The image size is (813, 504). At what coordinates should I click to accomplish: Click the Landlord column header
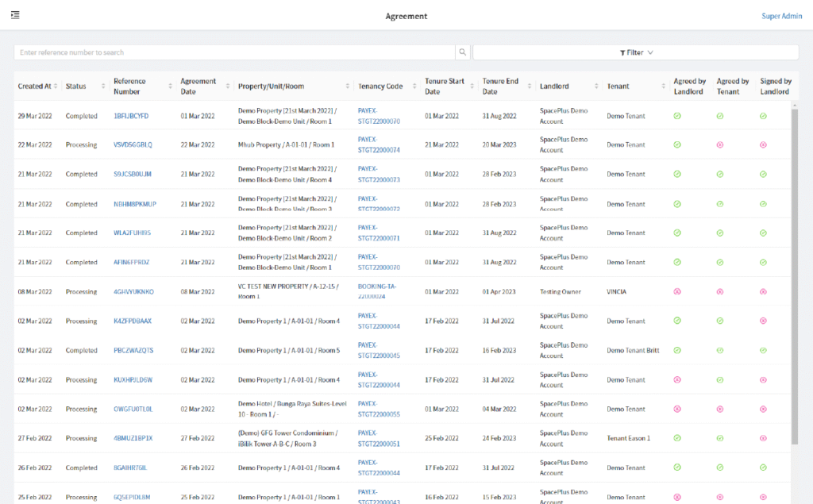click(x=554, y=87)
